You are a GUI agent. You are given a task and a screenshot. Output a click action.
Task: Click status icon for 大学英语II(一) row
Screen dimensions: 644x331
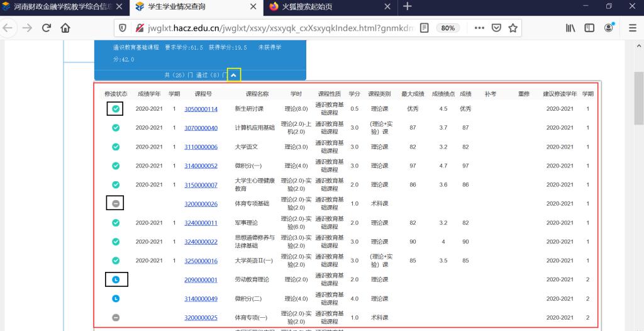(116, 261)
